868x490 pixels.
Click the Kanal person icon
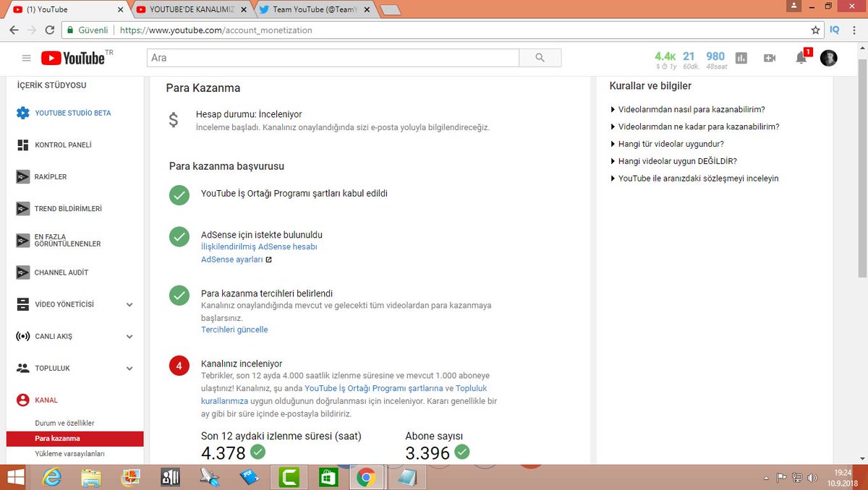point(22,400)
